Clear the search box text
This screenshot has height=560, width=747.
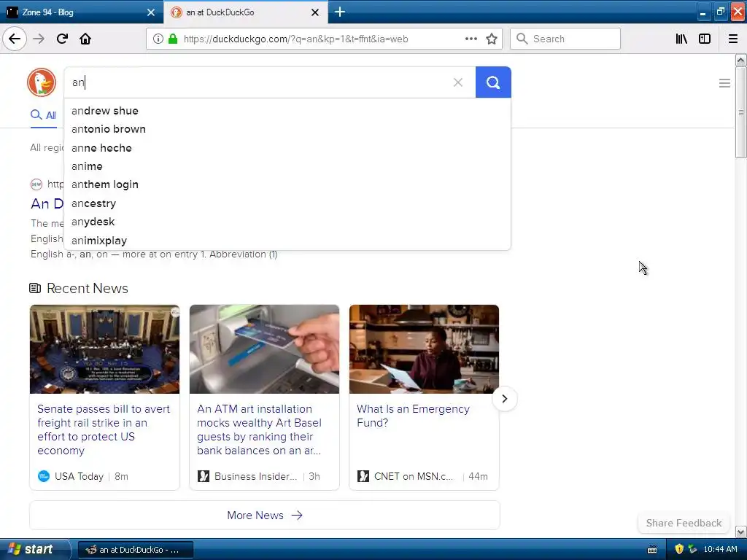click(458, 82)
